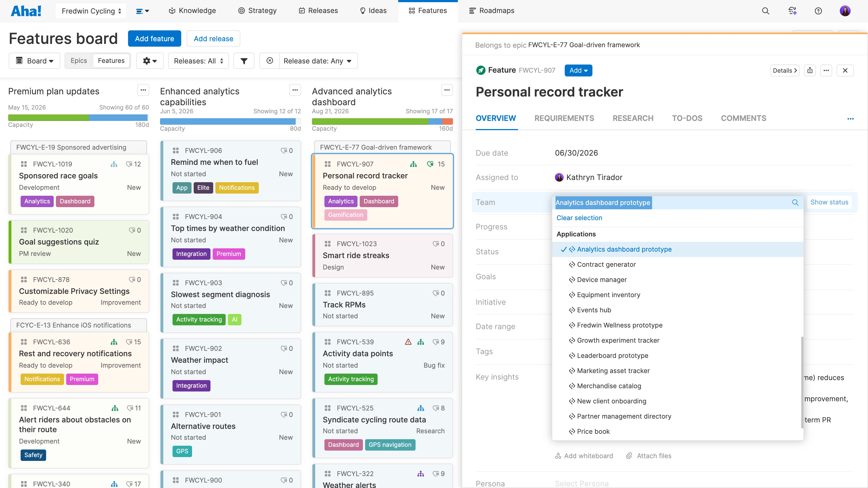Select Contract generator team option
Screen dimensions: 868x488
point(606,264)
